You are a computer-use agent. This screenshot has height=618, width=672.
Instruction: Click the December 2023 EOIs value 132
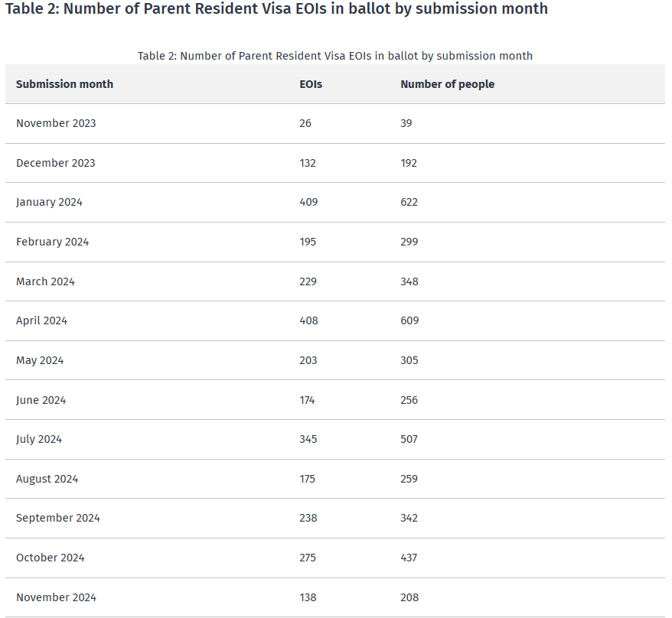tap(308, 163)
